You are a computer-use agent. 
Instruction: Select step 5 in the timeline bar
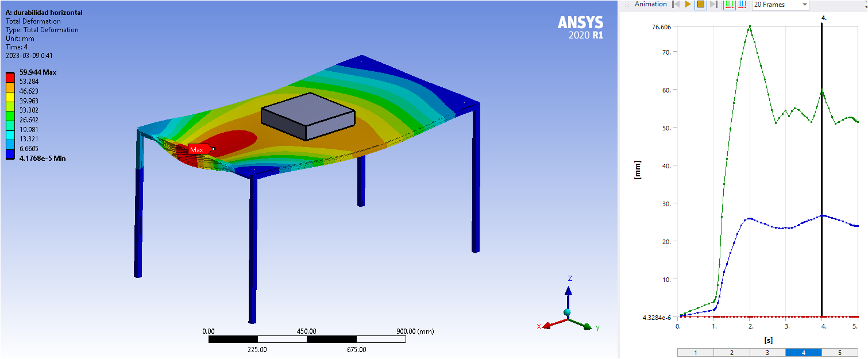click(839, 353)
